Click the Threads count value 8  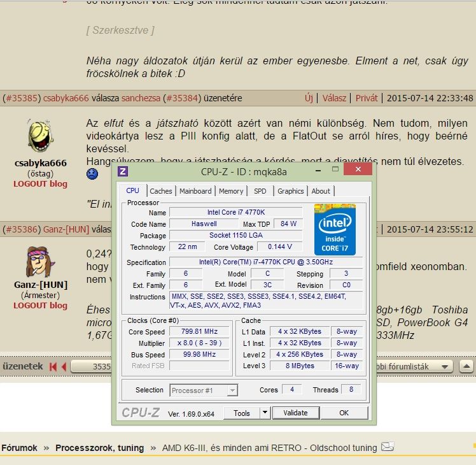[351, 389]
